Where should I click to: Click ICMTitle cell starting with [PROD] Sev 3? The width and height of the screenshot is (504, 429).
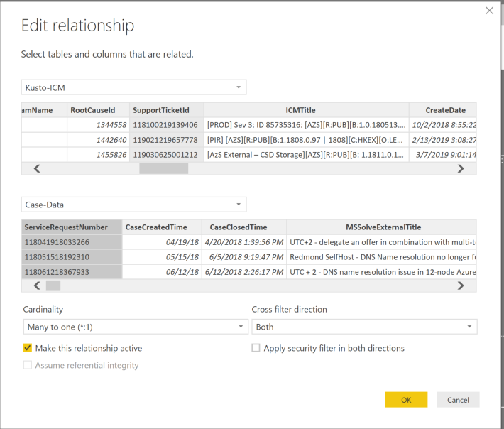point(307,125)
